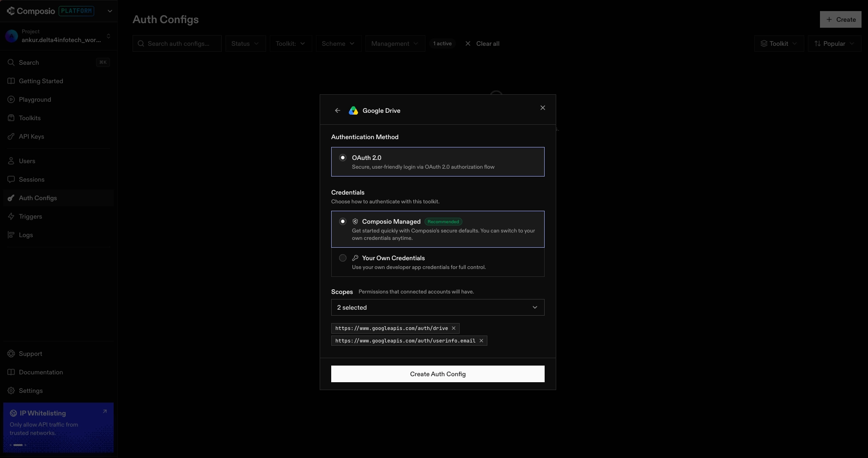Expand the 2 selected scopes dropdown
This screenshot has height=458, width=868.
[438, 307]
